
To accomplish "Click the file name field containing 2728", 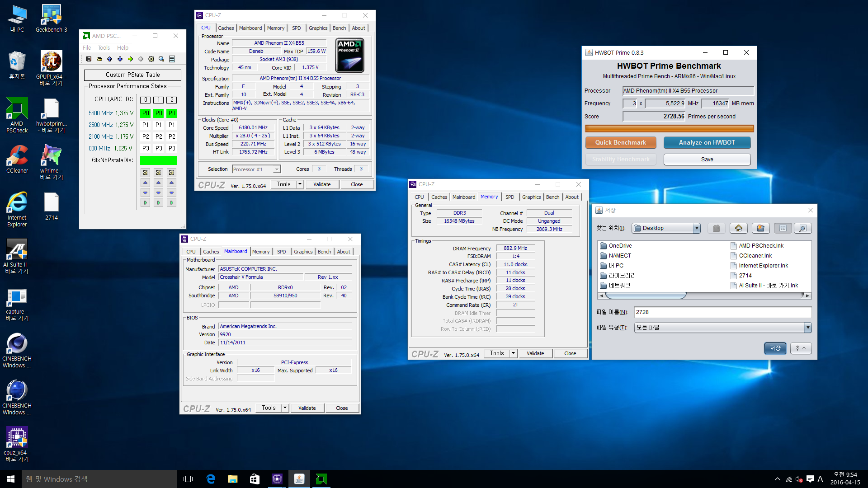I will point(722,312).
